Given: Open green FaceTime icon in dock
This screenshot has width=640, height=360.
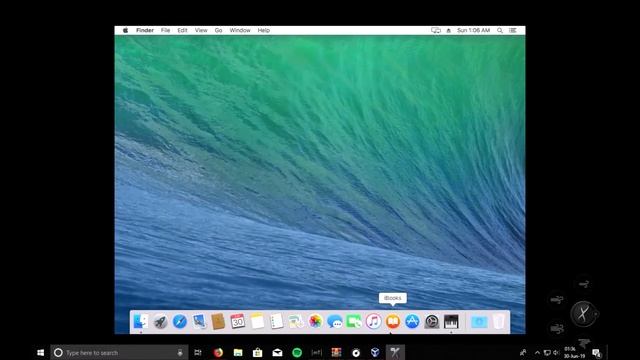Looking at the screenshot, I should 354,322.
